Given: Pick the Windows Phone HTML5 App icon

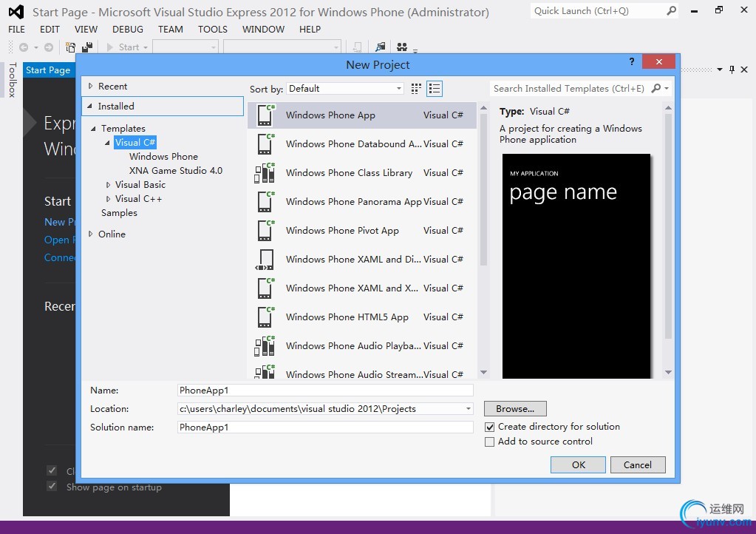Looking at the screenshot, I should coord(265,317).
